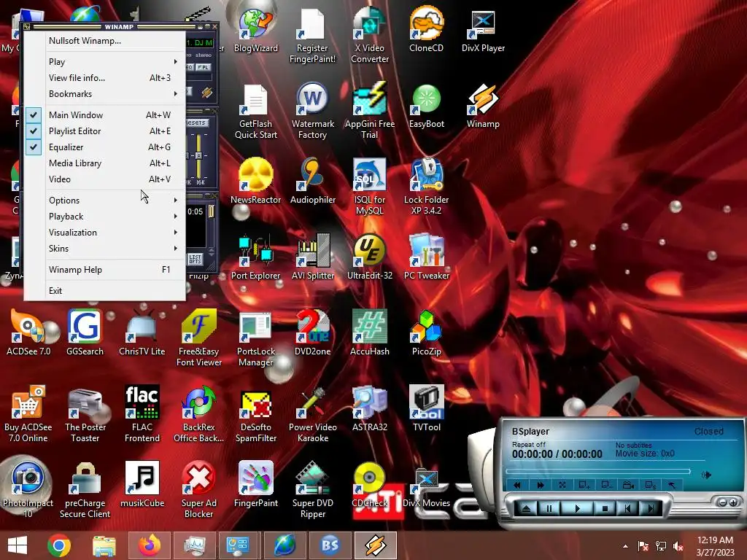The image size is (747, 560).
Task: Click BSplayer fullscreen toggle icon
Action: point(562,485)
